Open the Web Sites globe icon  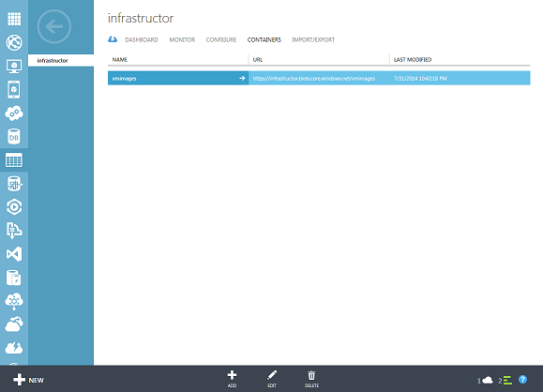click(14, 42)
